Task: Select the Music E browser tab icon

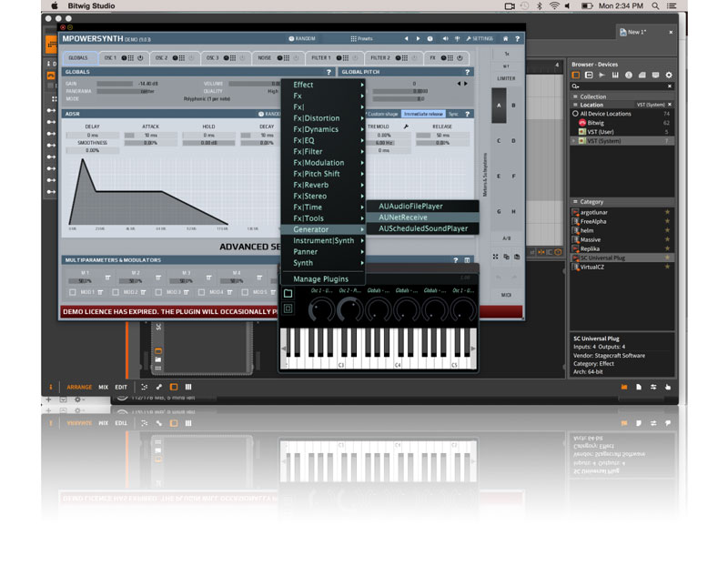Action: [629, 76]
